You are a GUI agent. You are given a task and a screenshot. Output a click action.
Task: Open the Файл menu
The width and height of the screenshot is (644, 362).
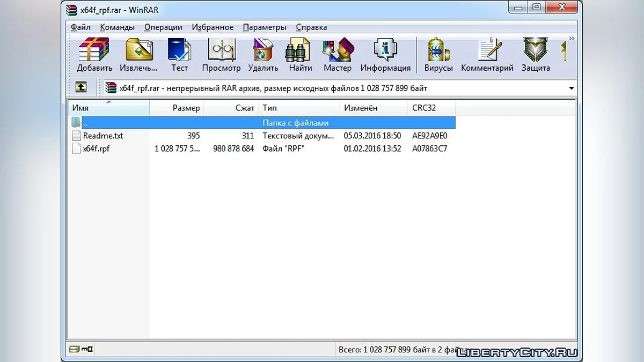click(80, 27)
